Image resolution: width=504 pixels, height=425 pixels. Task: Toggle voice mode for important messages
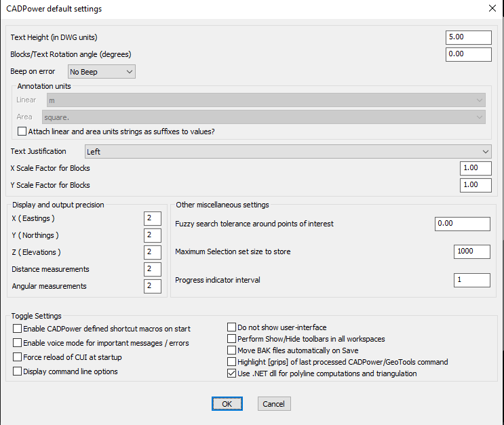[17, 343]
